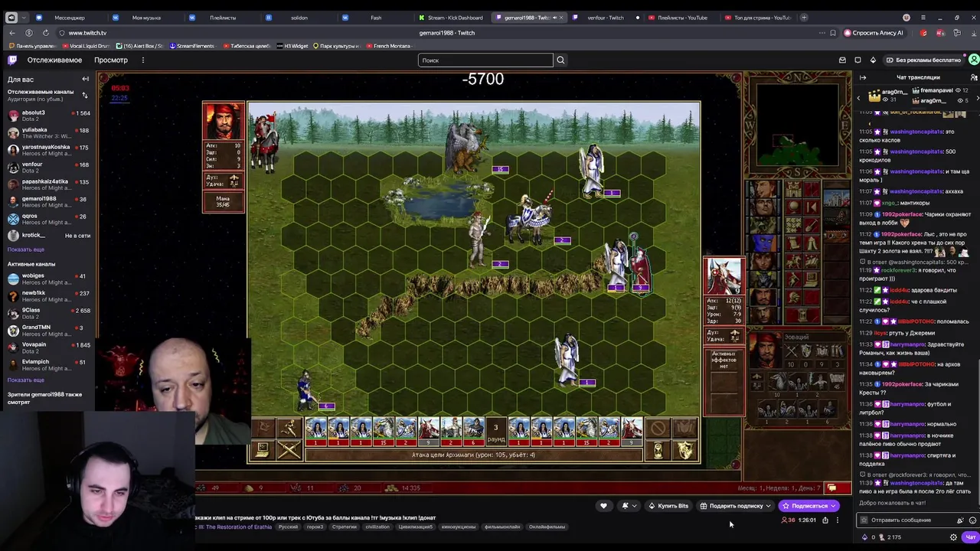Image resolution: width=980 pixels, height=551 pixels.
Task: Open the three-dot menu beside Просмотр
Action: tap(142, 60)
